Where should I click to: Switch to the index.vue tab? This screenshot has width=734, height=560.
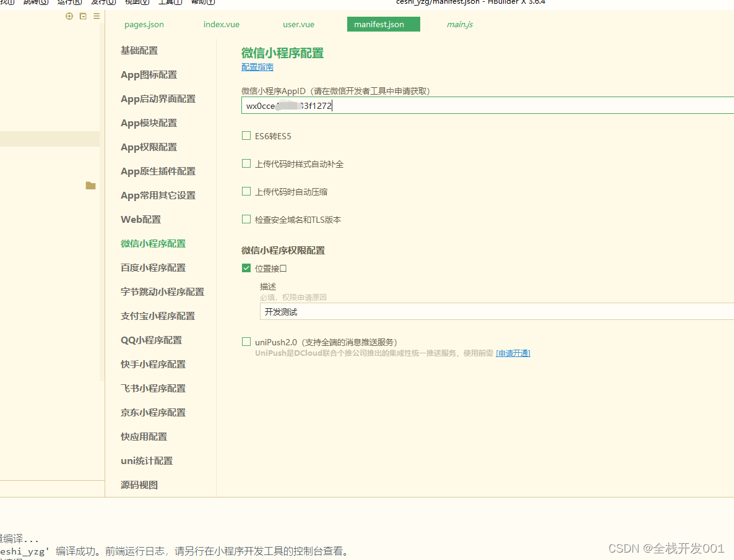[x=221, y=24]
